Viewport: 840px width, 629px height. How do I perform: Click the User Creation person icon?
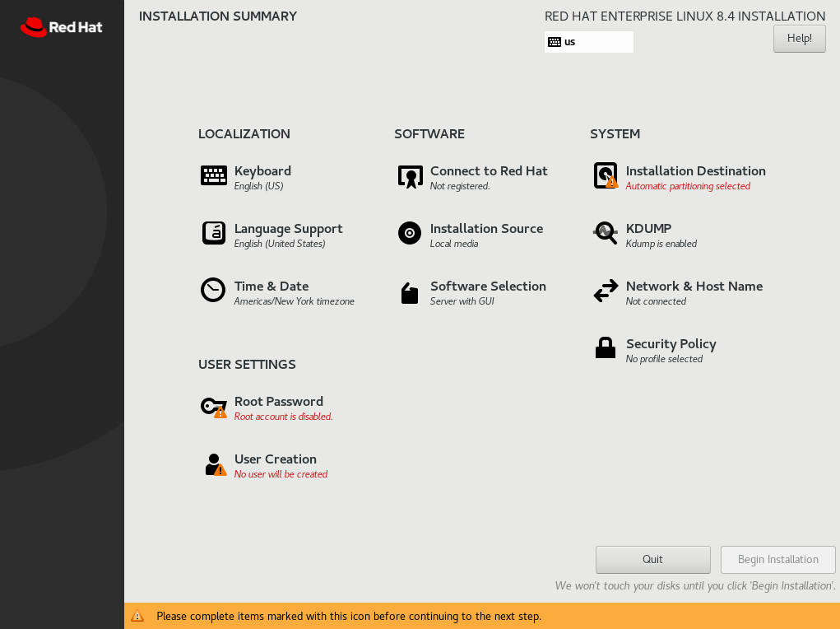point(214,464)
